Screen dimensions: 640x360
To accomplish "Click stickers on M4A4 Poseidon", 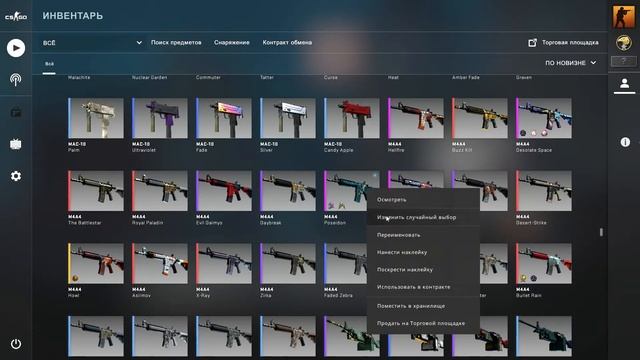I will pyautogui.click(x=337, y=206).
